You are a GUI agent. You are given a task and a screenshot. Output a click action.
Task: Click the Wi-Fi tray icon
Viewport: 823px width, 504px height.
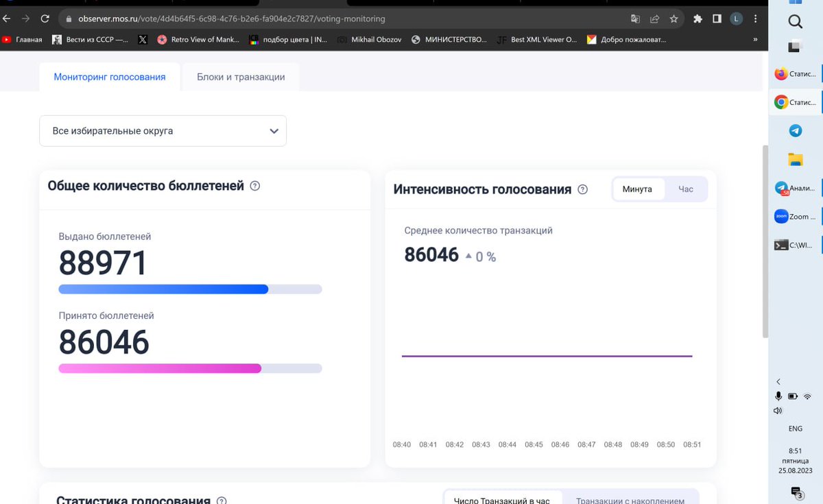tap(807, 396)
